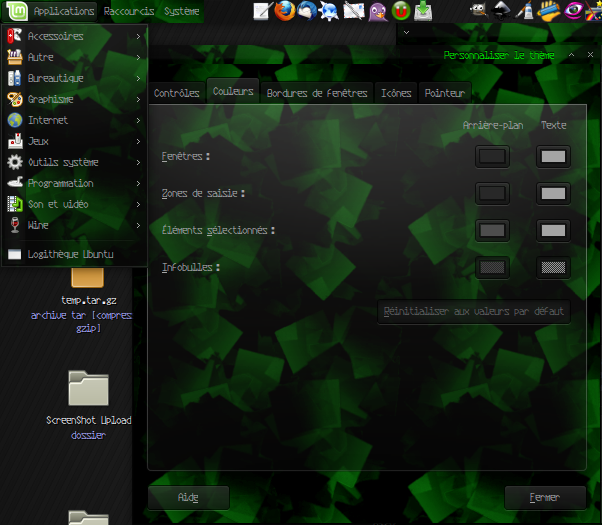Pick Zones de saisie background color

pyautogui.click(x=492, y=194)
